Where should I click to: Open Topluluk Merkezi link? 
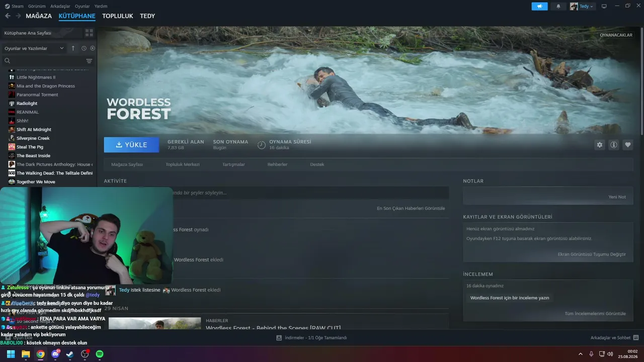[183, 164]
